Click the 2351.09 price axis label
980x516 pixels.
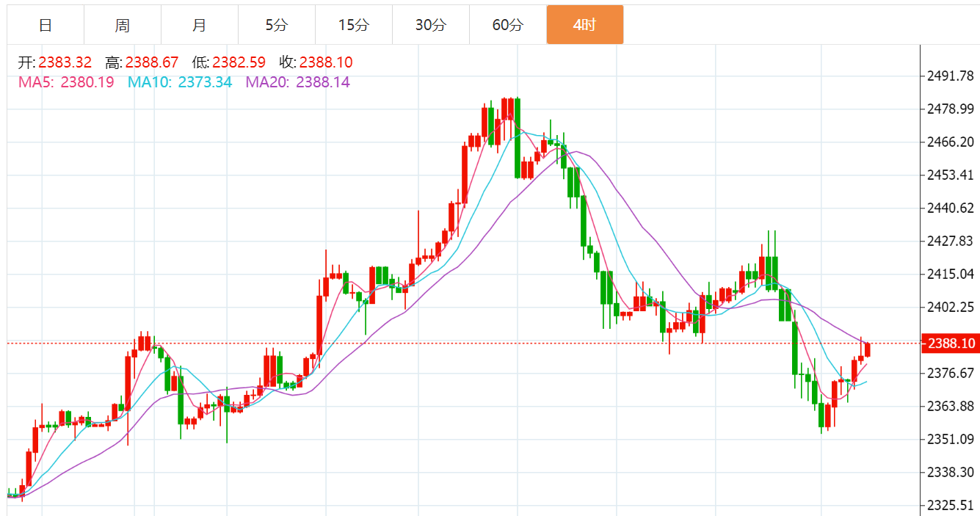point(951,439)
